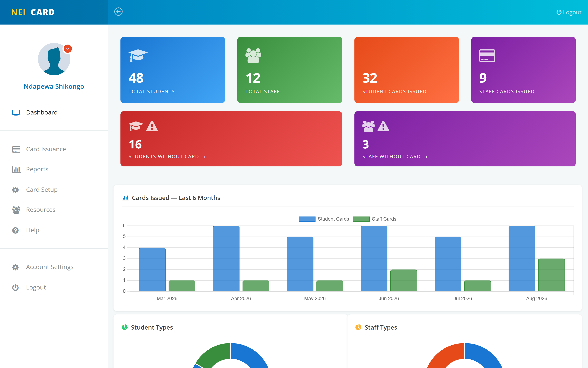Click the Resources people icon
The height and width of the screenshot is (368, 588).
pyautogui.click(x=16, y=210)
